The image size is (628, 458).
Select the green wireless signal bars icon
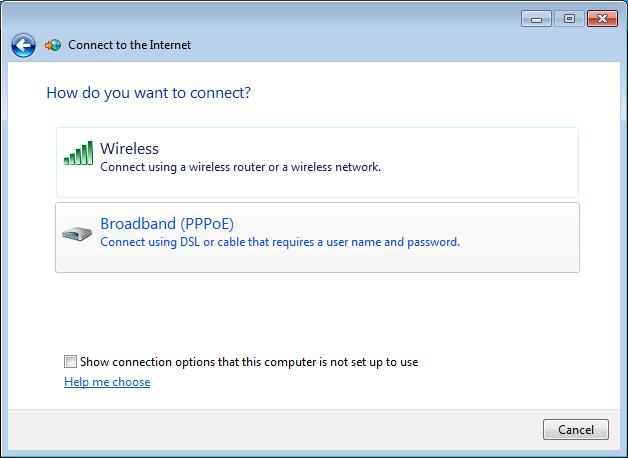78,153
